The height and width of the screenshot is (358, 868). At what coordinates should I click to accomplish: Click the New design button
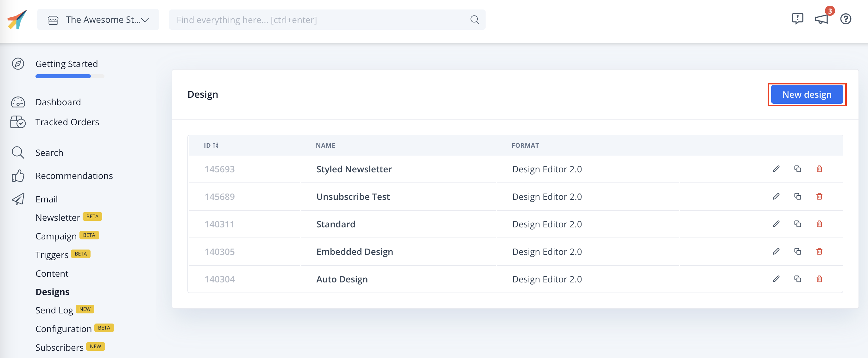pyautogui.click(x=807, y=94)
